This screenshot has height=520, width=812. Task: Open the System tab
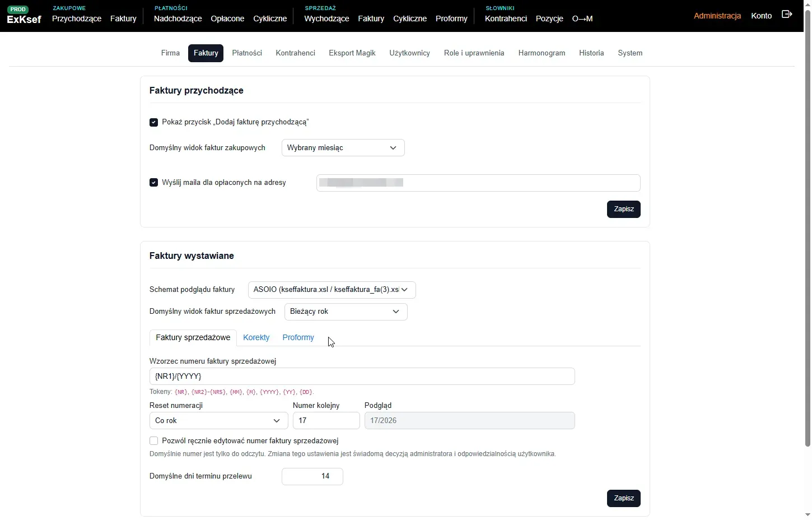[630, 53]
